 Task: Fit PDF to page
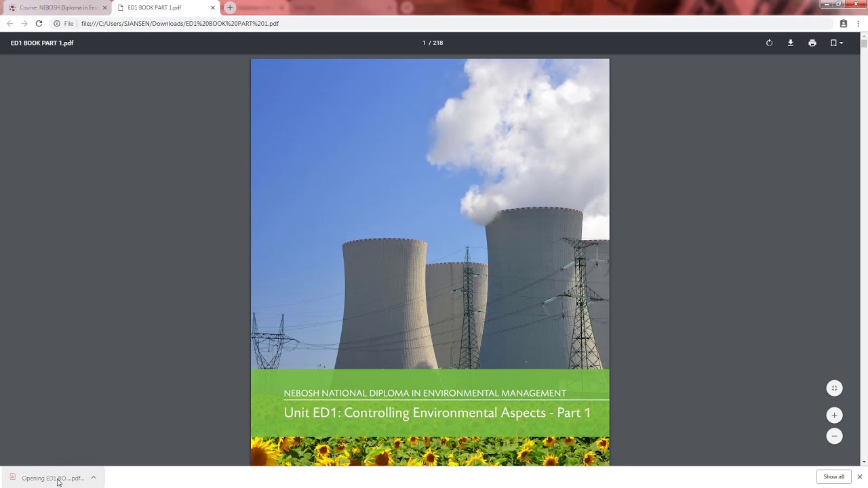click(x=835, y=388)
